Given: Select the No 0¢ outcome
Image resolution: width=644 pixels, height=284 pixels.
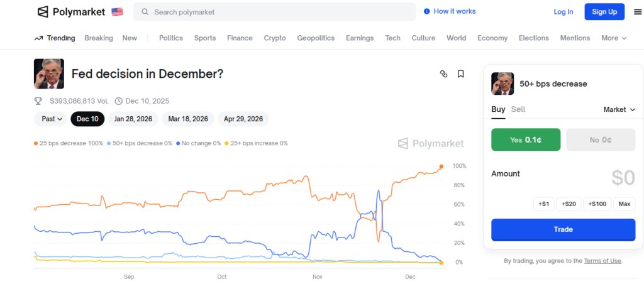Looking at the screenshot, I should [x=601, y=140].
